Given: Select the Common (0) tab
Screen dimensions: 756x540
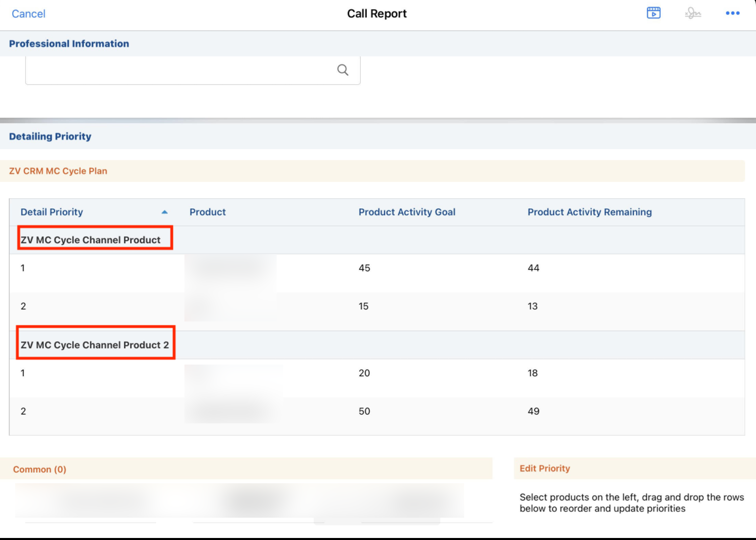Looking at the screenshot, I should pyautogui.click(x=40, y=469).
